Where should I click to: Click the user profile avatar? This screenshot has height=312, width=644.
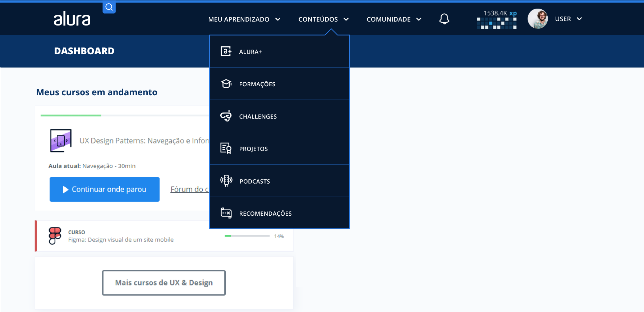[x=538, y=19]
